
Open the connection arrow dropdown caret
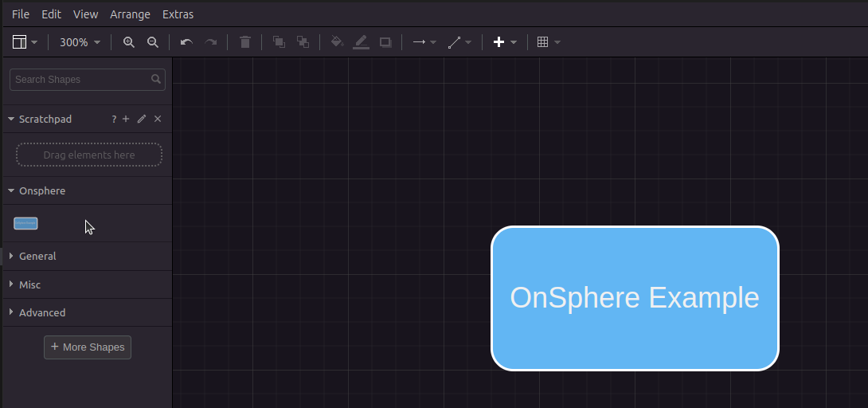pos(433,42)
